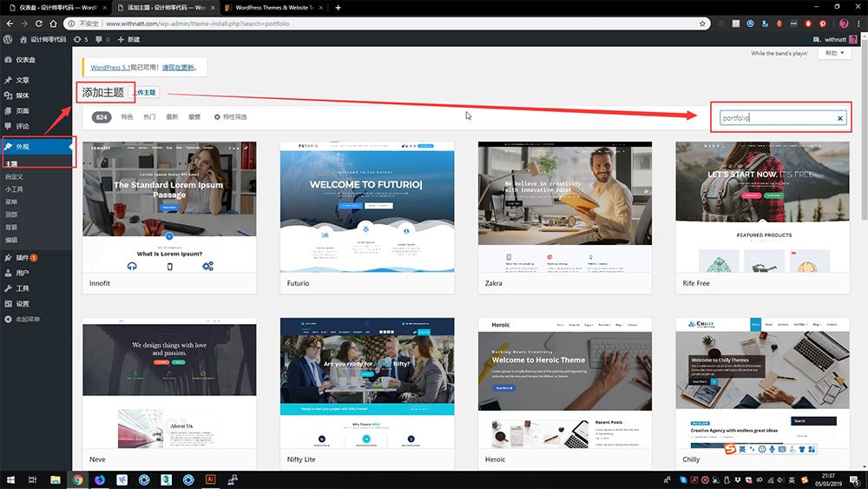
Task: Open the Zakra theme thumbnail
Action: [x=565, y=207]
